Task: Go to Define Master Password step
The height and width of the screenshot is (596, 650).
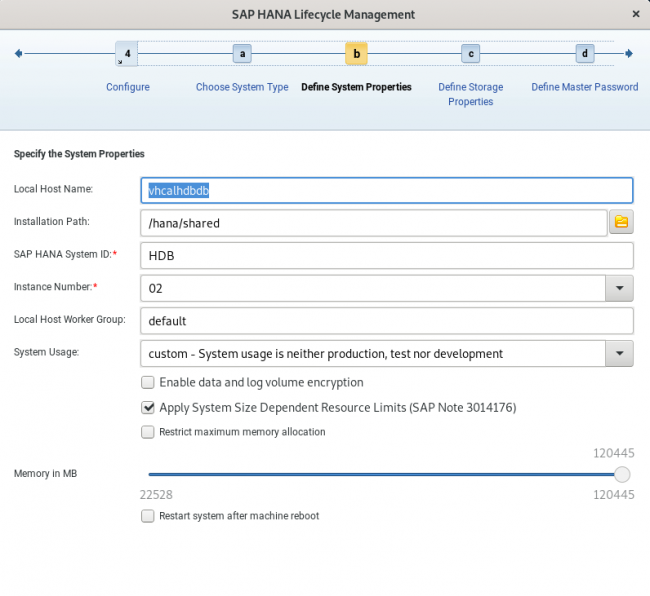Action: pyautogui.click(x=585, y=87)
